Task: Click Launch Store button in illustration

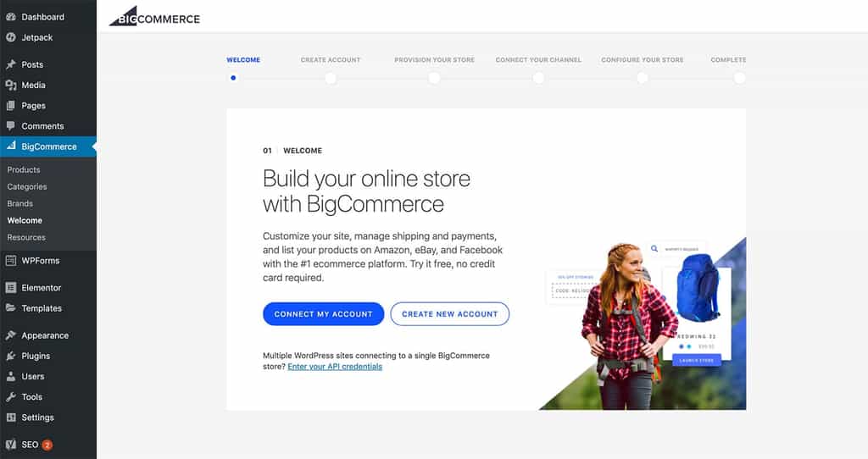Action: (x=697, y=361)
